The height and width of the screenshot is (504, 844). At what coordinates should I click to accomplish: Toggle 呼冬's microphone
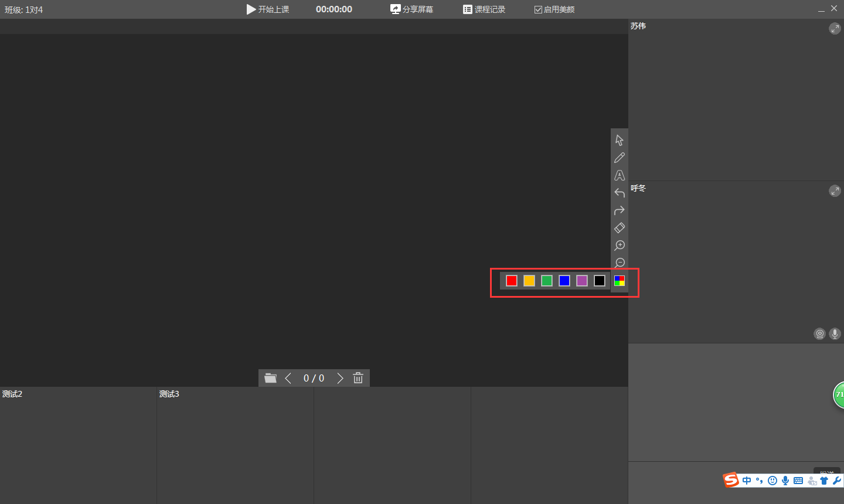coord(835,334)
